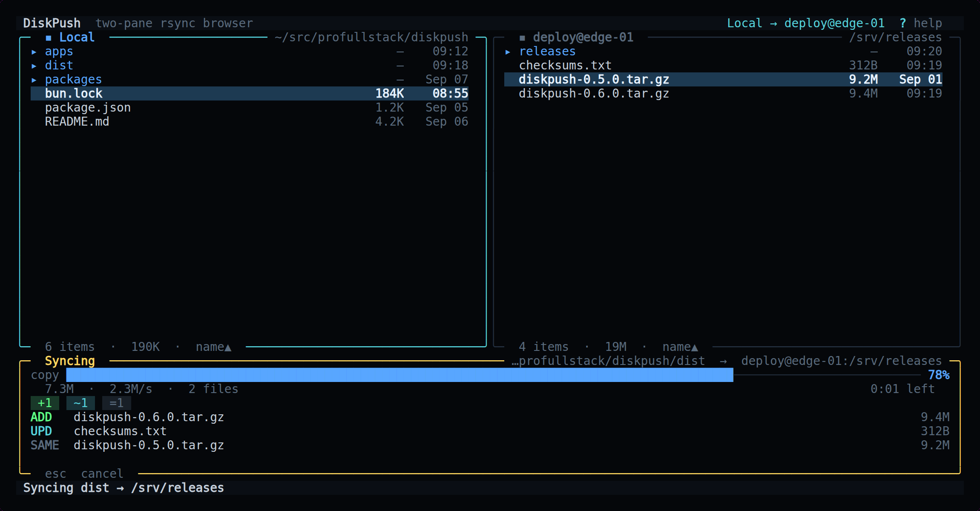Viewport: 980px width, 511px height.
Task: Select diskpush-0.6.0.tar.gz in remote pane
Action: coord(723,94)
